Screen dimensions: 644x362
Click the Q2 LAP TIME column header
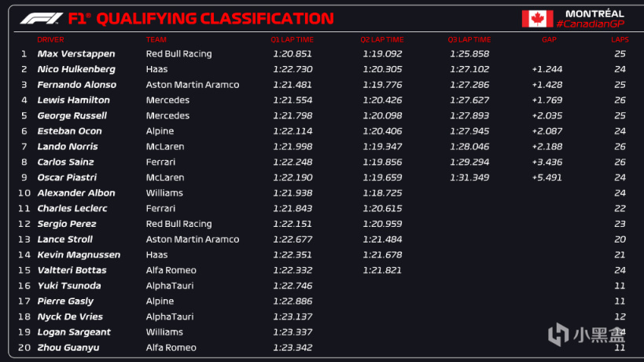click(382, 39)
